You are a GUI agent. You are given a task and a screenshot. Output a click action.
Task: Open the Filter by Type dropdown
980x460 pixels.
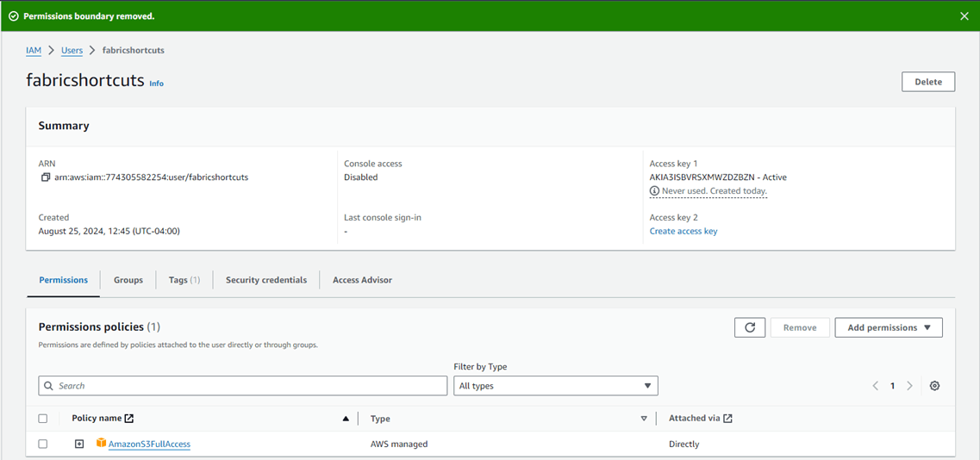pyautogui.click(x=555, y=386)
